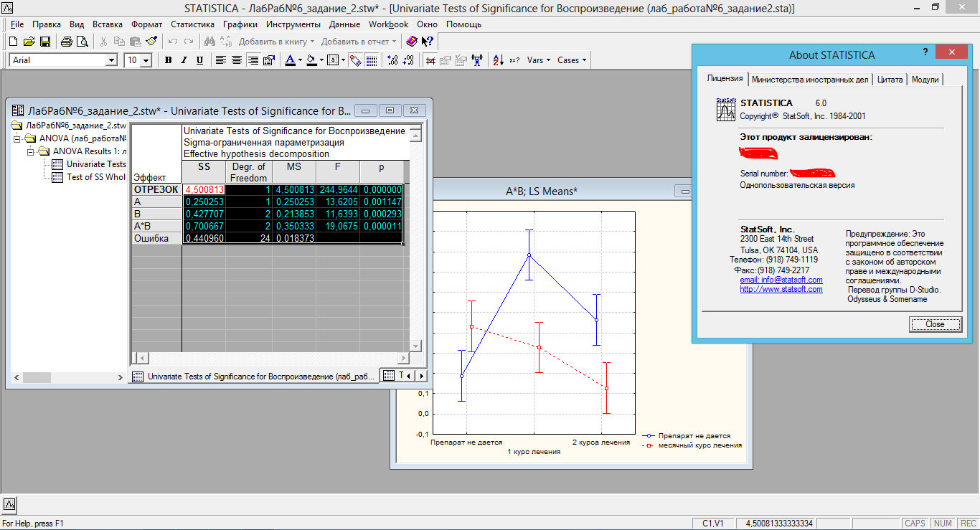This screenshot has height=530, width=980.
Task: Open the Print Preview tool
Action: [x=83, y=42]
